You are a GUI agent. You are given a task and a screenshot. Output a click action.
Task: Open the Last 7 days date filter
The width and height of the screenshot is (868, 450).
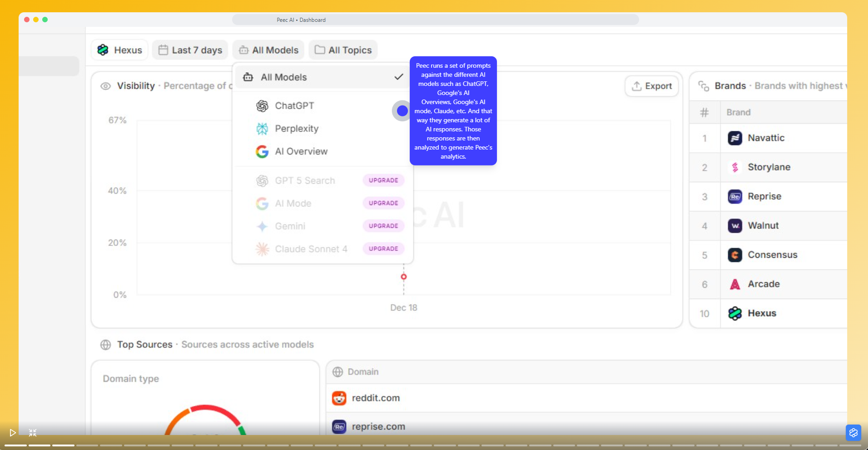(x=190, y=50)
